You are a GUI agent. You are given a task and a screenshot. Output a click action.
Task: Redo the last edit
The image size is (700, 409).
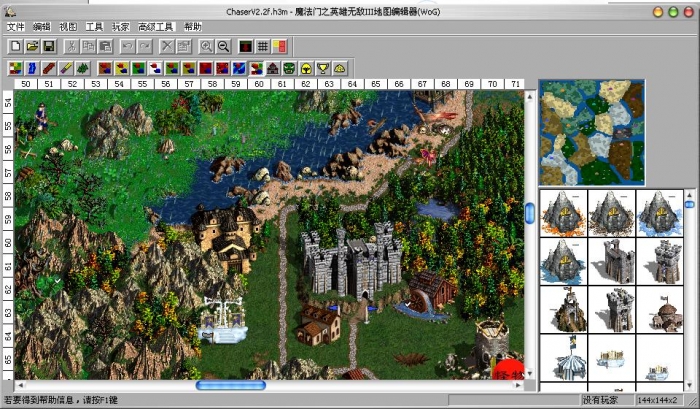point(144,46)
